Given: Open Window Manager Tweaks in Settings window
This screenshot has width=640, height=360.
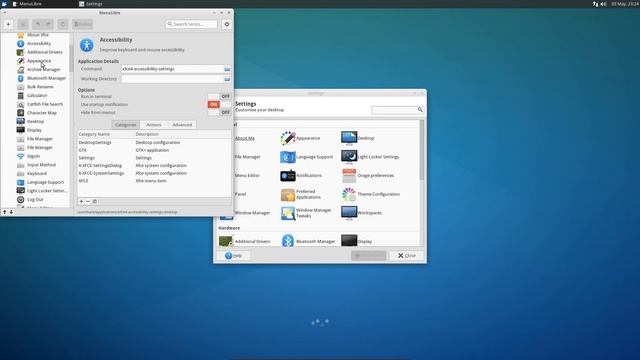Looking at the screenshot, I should click(x=306, y=213).
